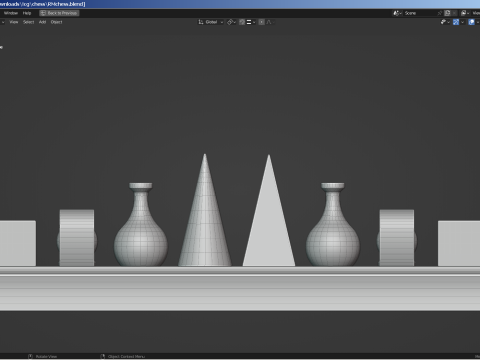Open viewport object visibility options
The height and width of the screenshot is (360, 480).
click(445, 22)
